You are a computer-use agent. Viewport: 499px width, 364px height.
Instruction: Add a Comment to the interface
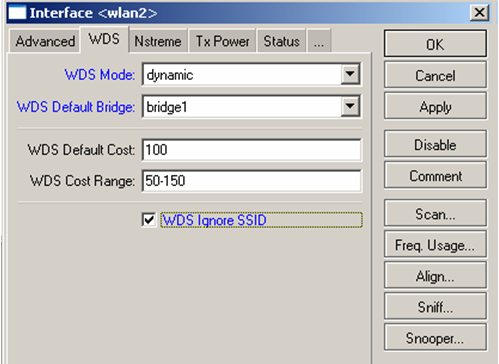pyautogui.click(x=435, y=176)
